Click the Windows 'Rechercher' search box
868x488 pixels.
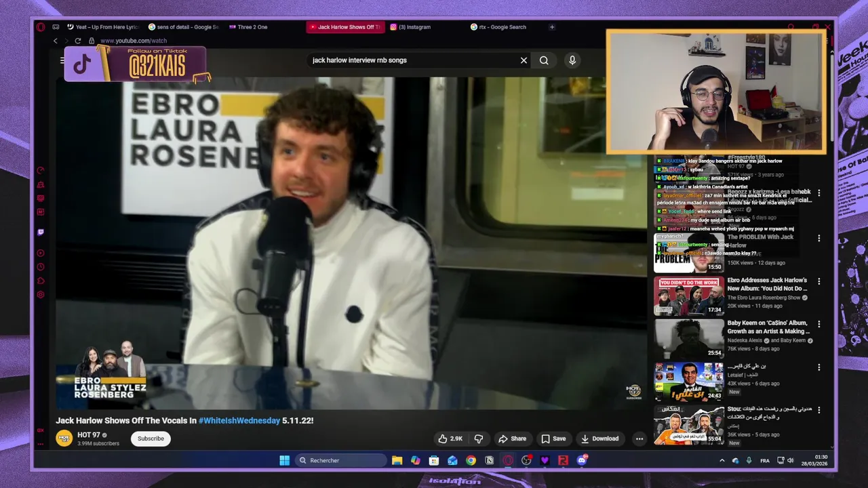[x=341, y=460]
